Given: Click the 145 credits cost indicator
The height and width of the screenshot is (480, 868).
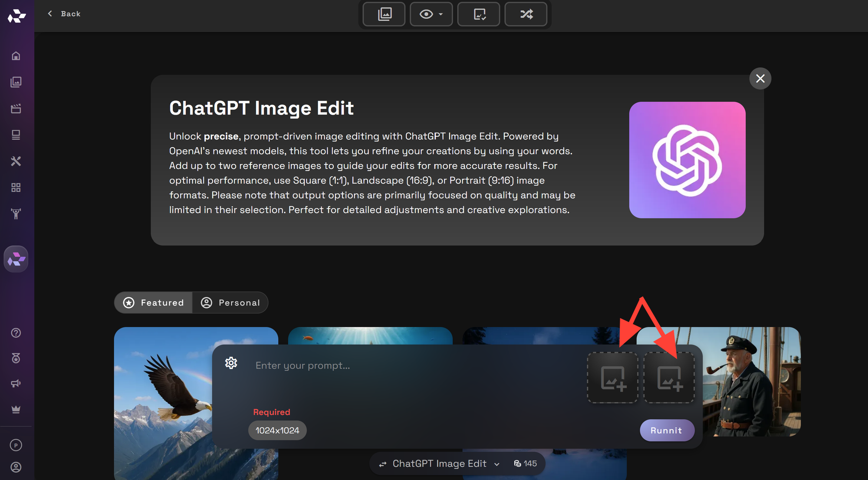Looking at the screenshot, I should tap(526, 464).
